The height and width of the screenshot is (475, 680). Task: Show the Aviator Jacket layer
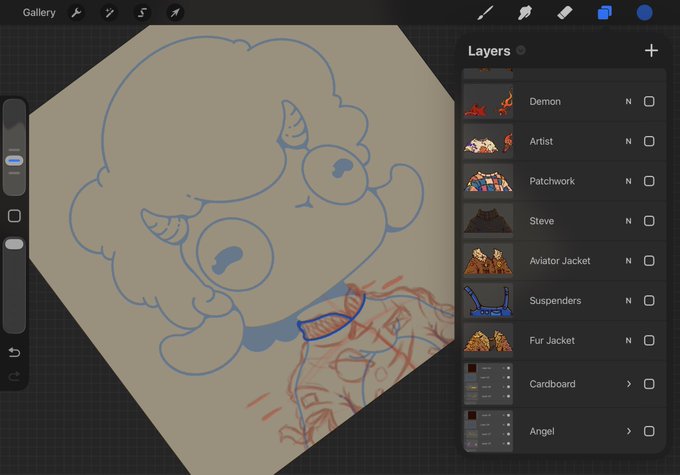649,261
